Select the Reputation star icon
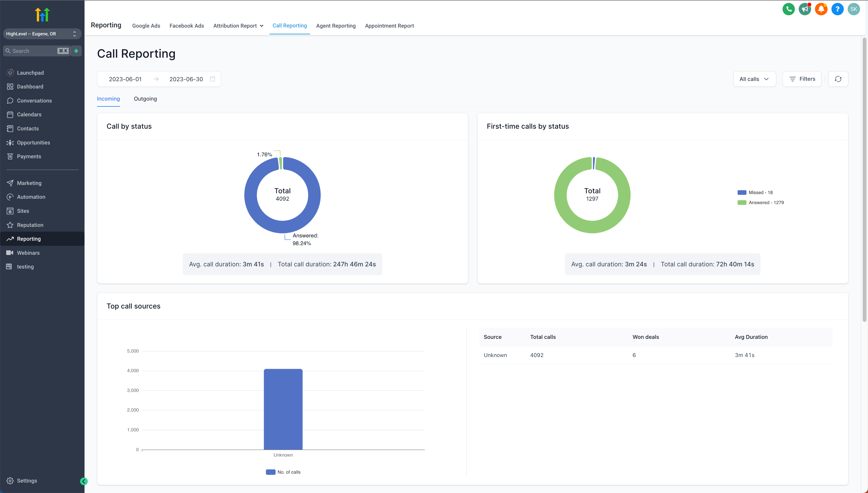This screenshot has width=868, height=493. click(10, 225)
